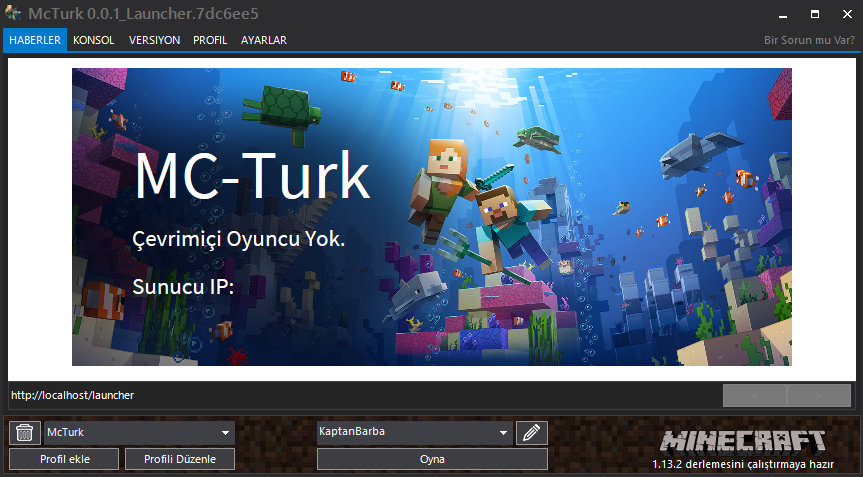Open the KaptanBarba account dropdown
The image size is (863, 477).
coord(415,433)
